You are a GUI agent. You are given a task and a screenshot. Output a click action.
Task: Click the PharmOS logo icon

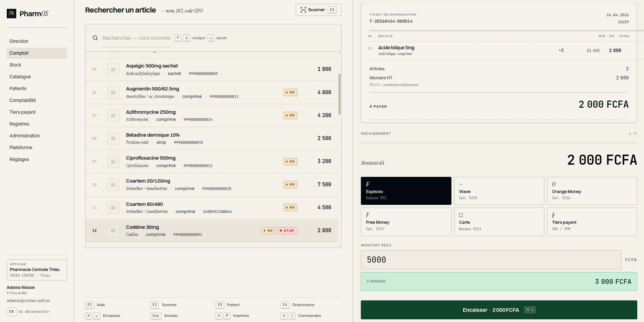(x=11, y=13)
